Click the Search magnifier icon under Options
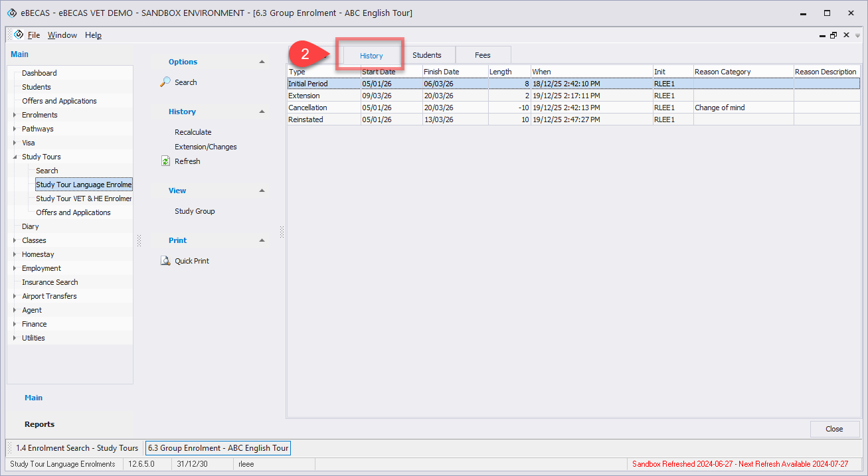The width and height of the screenshot is (868, 476). [166, 82]
